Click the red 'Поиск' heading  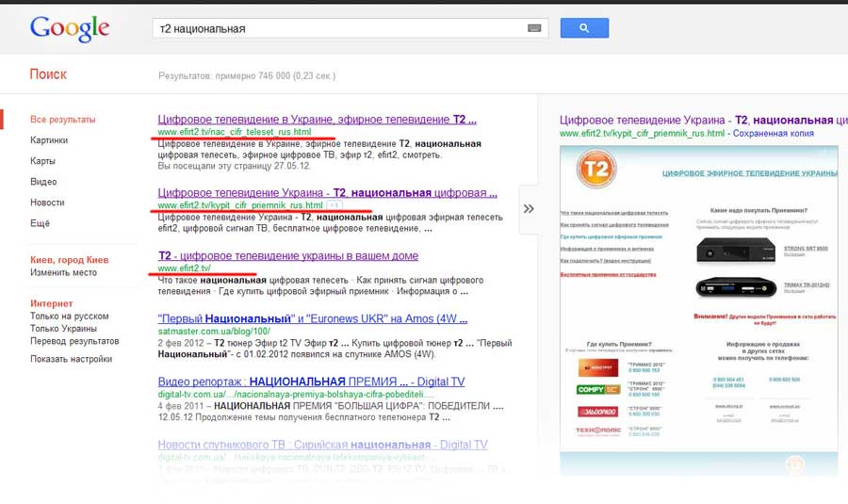pos(48,74)
